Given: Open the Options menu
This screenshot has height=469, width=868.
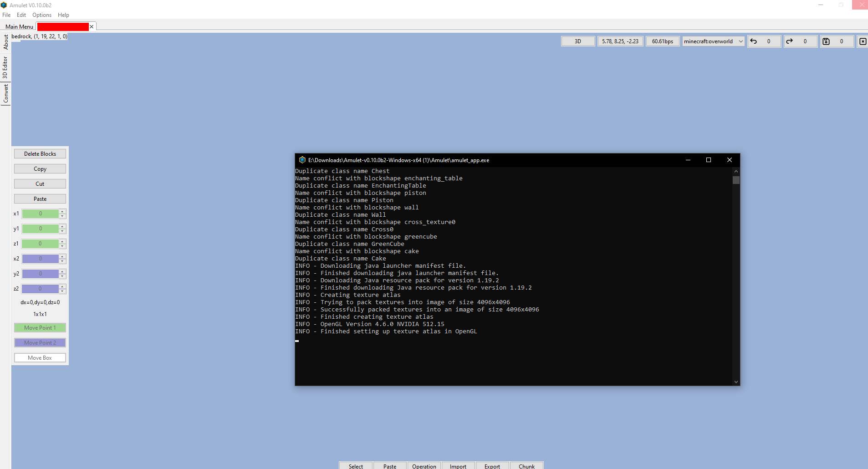Looking at the screenshot, I should tap(41, 15).
